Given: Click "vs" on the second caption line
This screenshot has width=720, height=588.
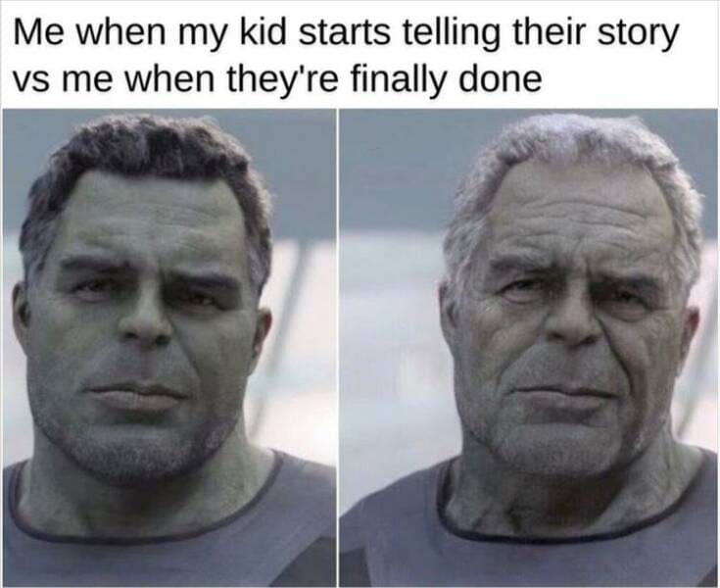Looking at the screenshot, I should (28, 81).
